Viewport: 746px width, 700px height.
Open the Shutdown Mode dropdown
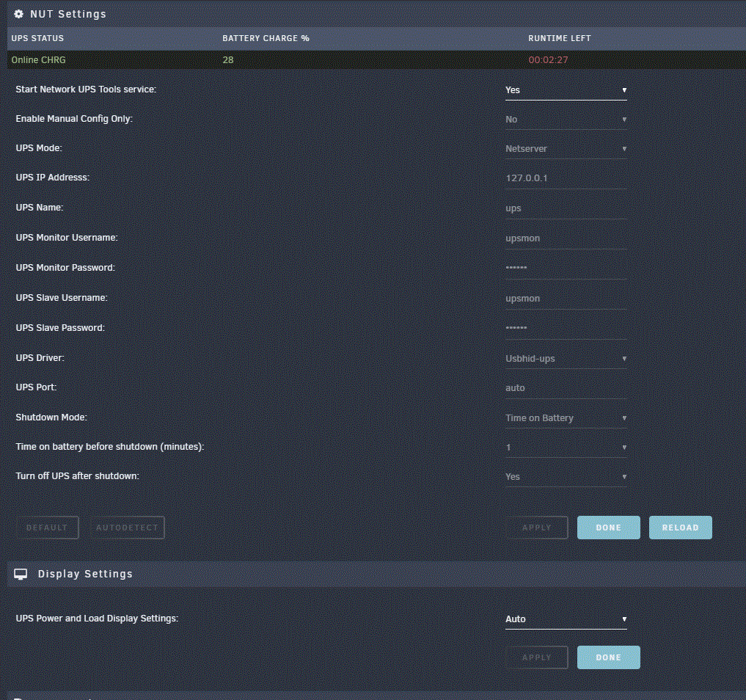566,418
